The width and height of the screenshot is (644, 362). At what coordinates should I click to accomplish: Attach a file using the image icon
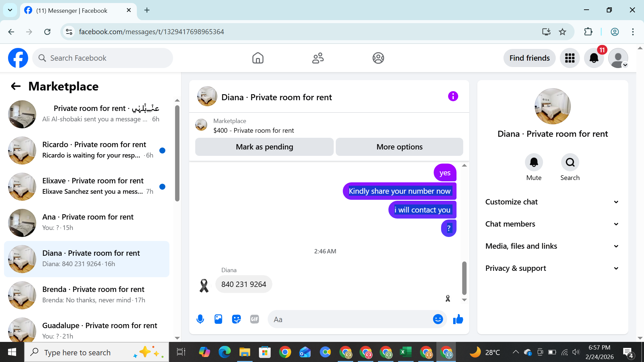pyautogui.click(x=218, y=319)
